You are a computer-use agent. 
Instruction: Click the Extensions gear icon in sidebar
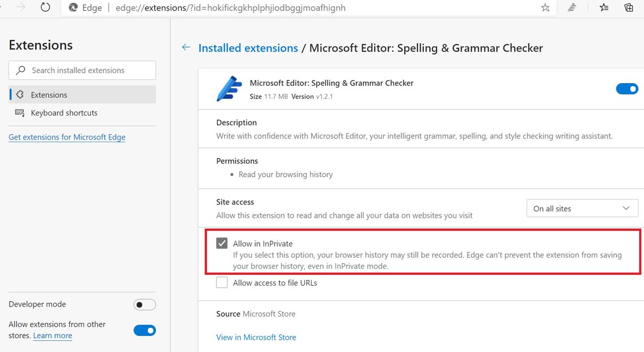[20, 95]
